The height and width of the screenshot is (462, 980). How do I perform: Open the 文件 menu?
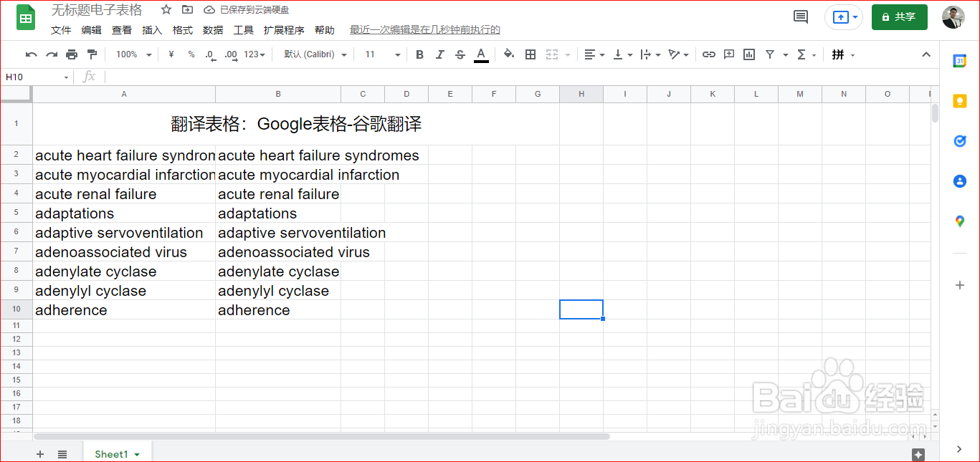[x=61, y=30]
